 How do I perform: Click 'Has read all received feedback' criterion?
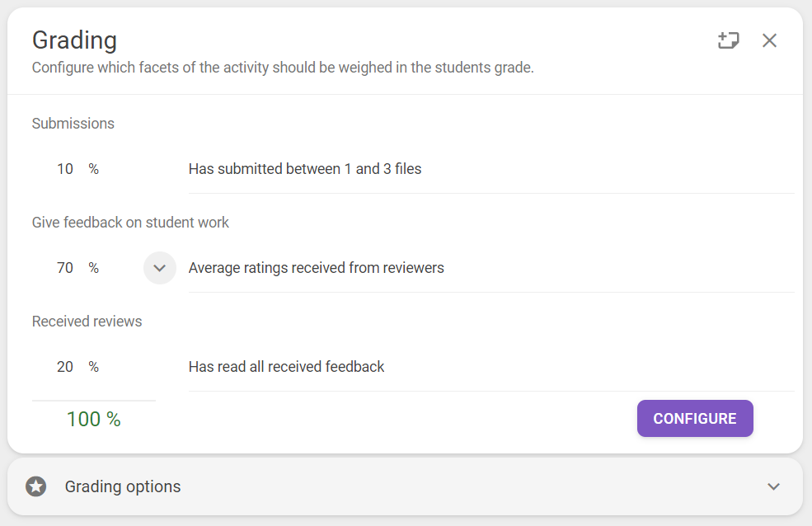coord(286,367)
